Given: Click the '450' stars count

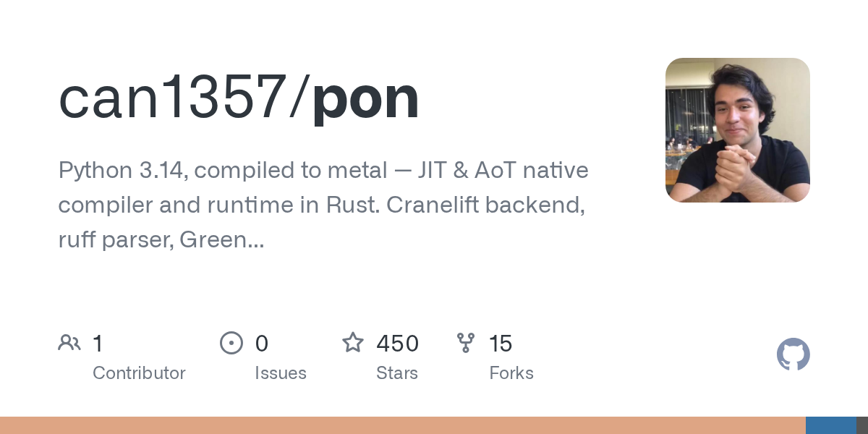Looking at the screenshot, I should pyautogui.click(x=397, y=344).
